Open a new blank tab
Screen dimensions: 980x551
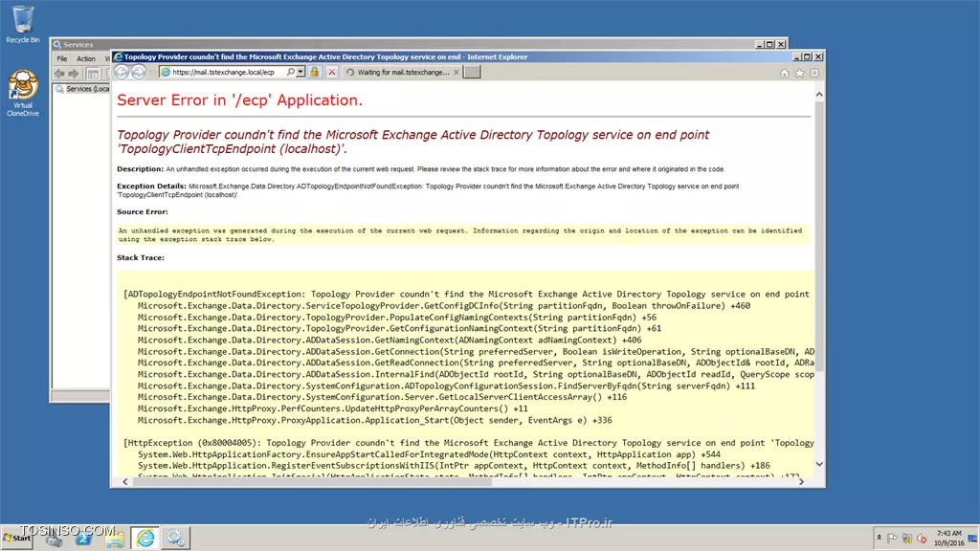[472, 73]
